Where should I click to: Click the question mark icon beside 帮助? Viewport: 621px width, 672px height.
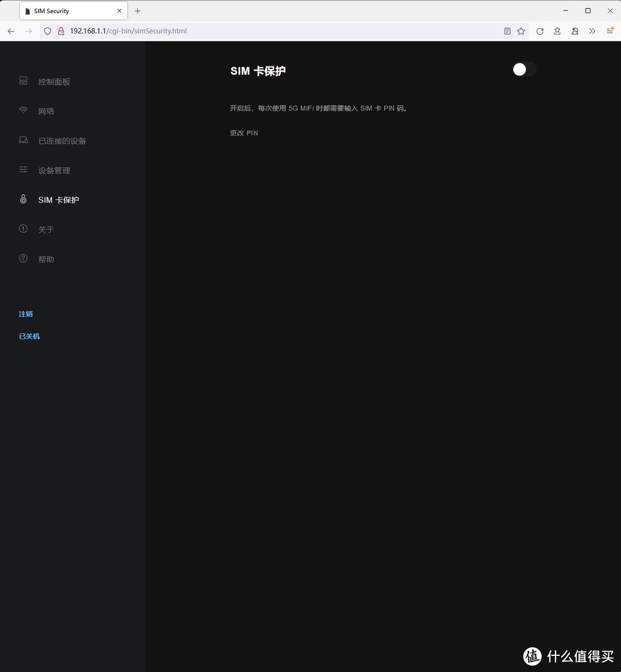pos(23,258)
